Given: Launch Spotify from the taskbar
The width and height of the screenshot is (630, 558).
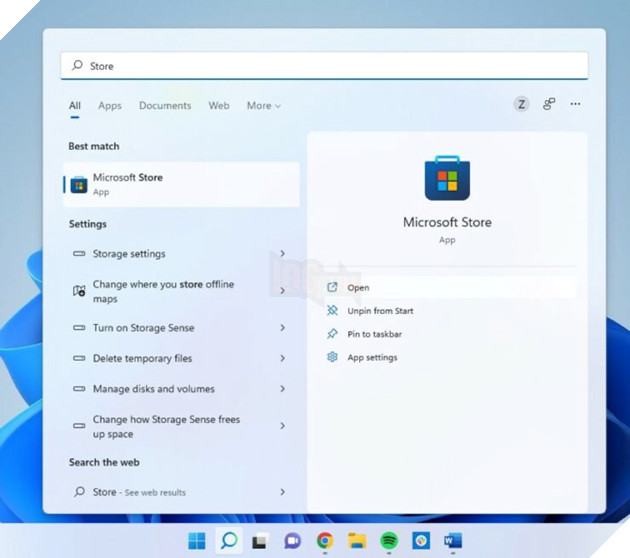Looking at the screenshot, I should pyautogui.click(x=389, y=541).
